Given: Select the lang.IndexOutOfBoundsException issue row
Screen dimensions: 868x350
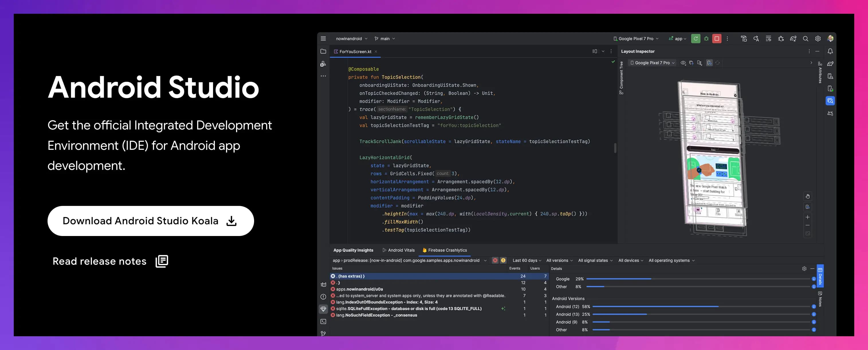Looking at the screenshot, I should [439, 302].
